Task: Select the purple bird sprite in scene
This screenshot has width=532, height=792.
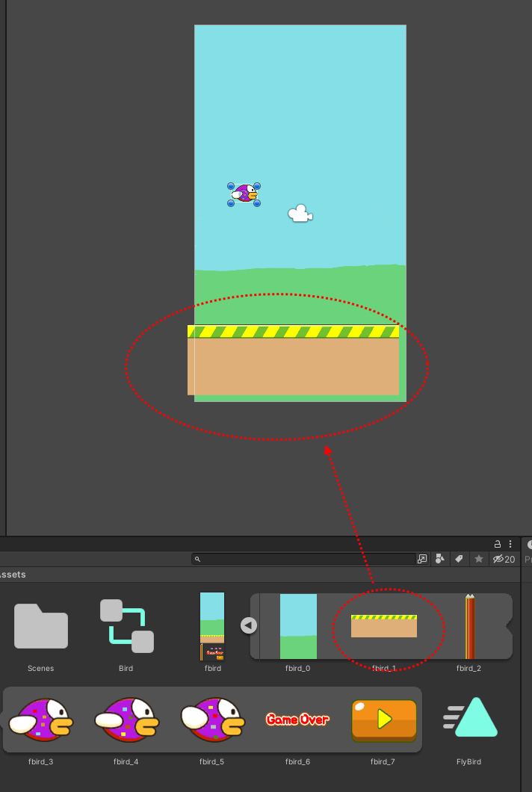Action: (x=244, y=194)
